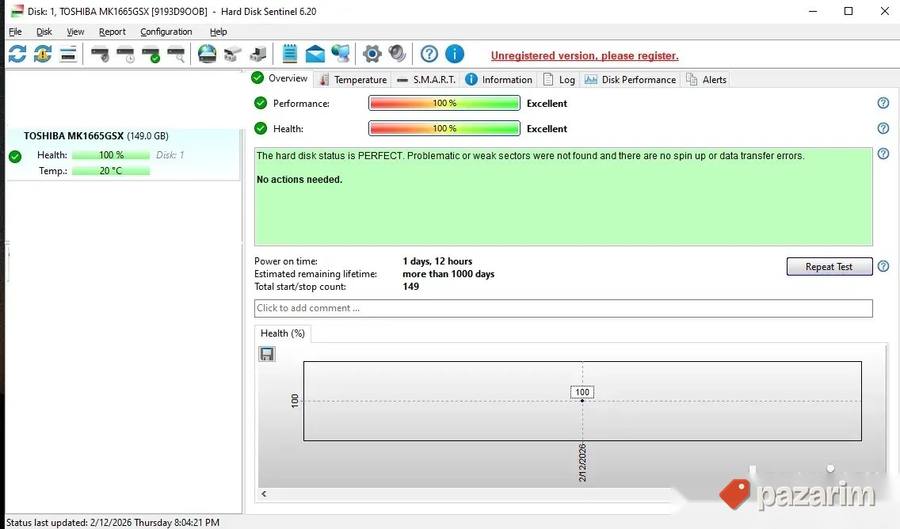Click the start/stop count value 149
Image resolution: width=900 pixels, height=529 pixels.
(410, 286)
